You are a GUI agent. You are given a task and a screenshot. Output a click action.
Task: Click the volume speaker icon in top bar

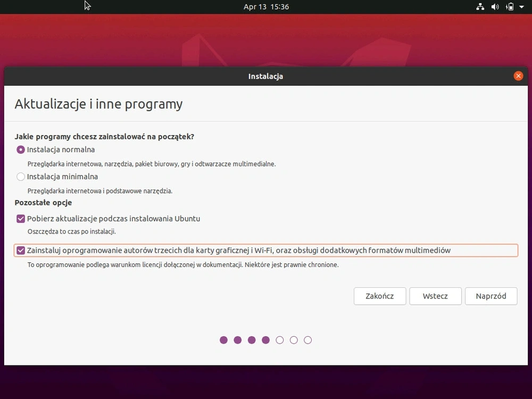pos(495,7)
